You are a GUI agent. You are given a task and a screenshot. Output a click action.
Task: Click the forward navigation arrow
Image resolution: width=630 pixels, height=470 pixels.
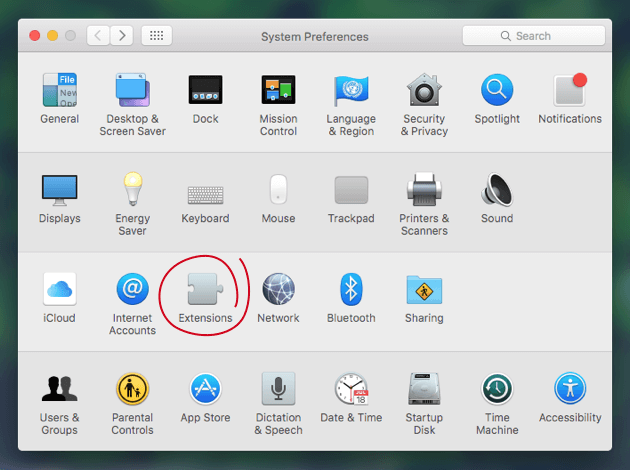pyautogui.click(x=122, y=36)
